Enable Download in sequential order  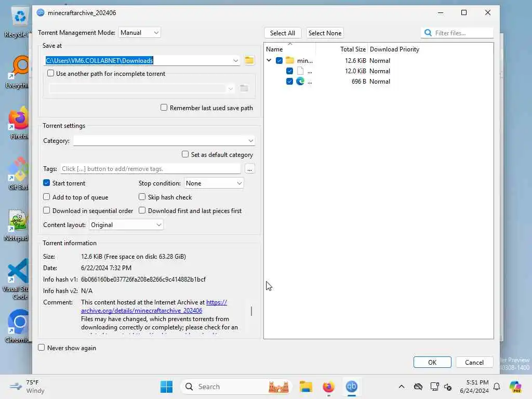(47, 210)
